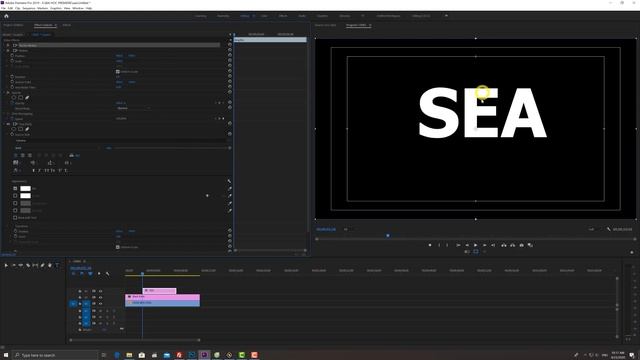640x360 pixels.
Task: Enable the Background checkbox
Action: (15, 203)
